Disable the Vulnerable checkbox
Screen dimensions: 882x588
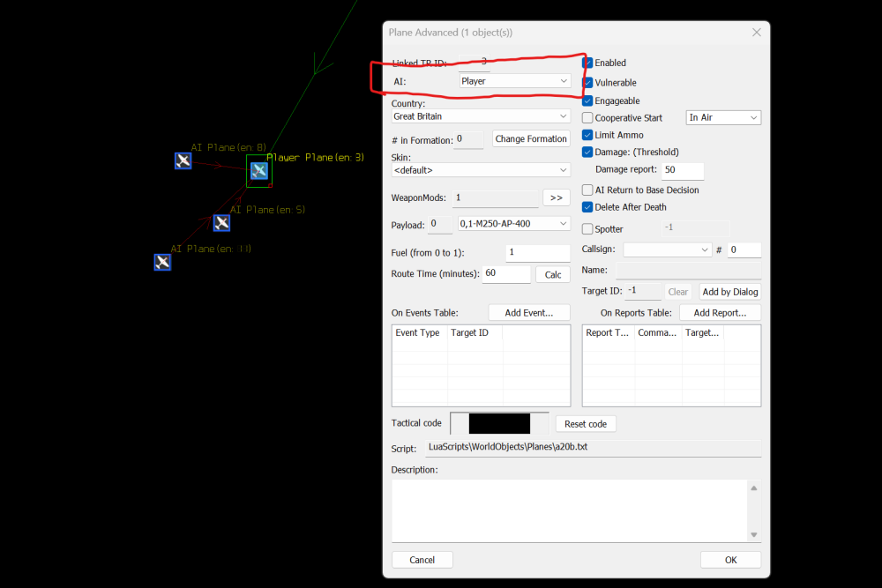click(588, 82)
